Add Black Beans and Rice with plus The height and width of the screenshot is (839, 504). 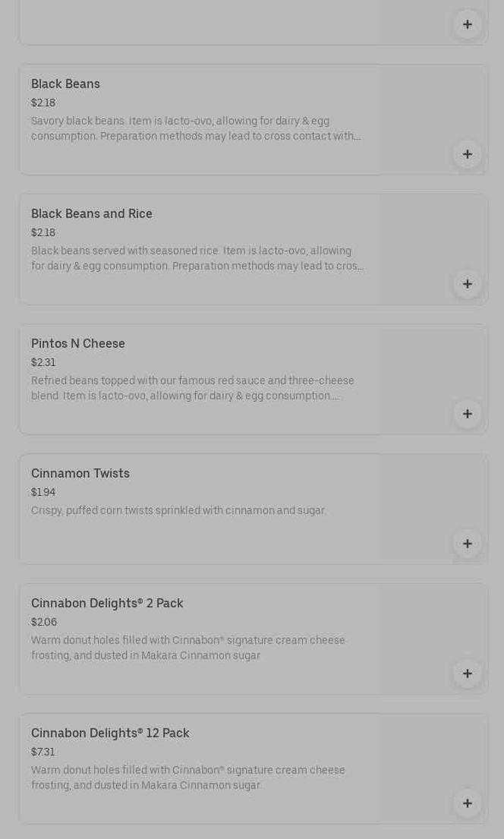(x=467, y=284)
